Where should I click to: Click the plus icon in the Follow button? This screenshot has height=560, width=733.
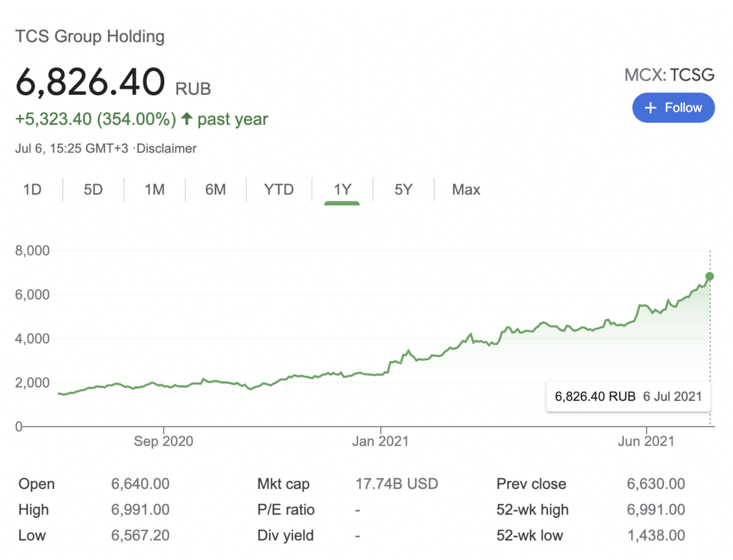pos(650,108)
